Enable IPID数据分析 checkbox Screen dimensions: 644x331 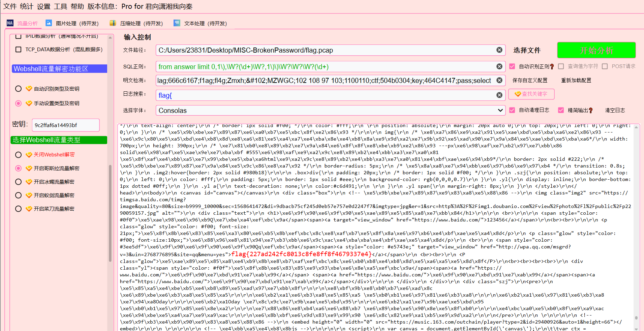[x=19, y=36]
